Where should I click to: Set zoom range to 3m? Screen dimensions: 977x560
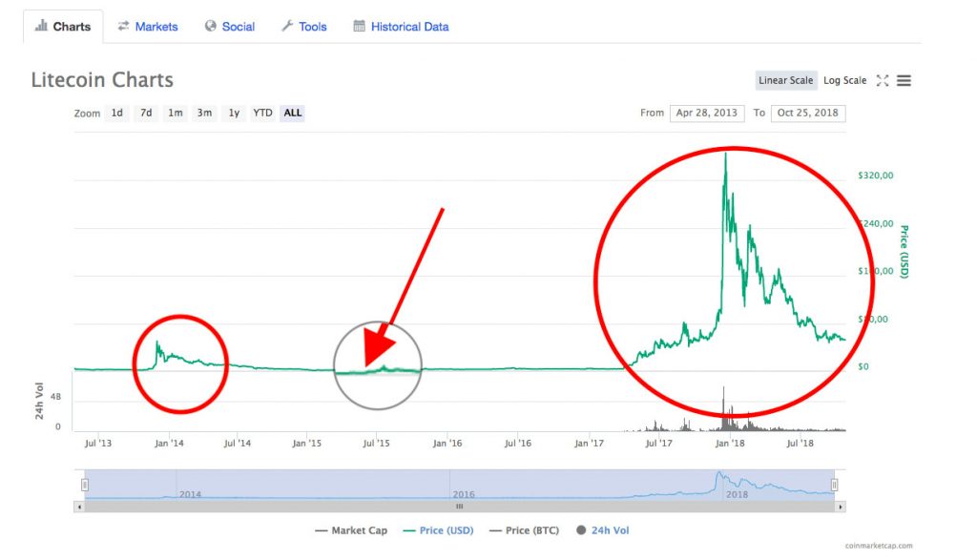[204, 113]
